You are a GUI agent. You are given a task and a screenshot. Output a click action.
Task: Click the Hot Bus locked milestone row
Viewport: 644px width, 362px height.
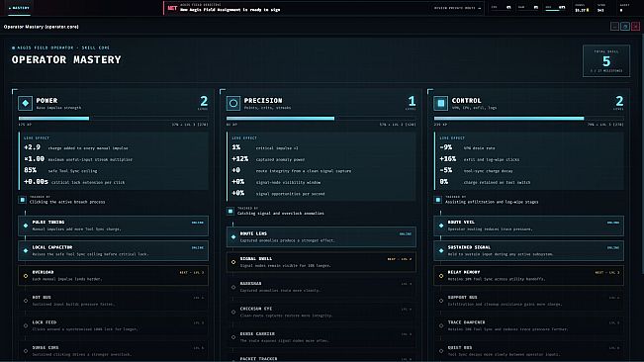tap(113, 301)
